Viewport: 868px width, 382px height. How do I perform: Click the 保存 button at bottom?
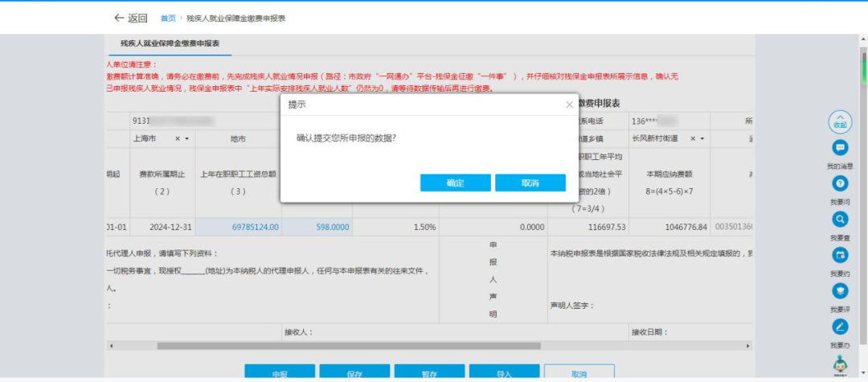(x=354, y=372)
